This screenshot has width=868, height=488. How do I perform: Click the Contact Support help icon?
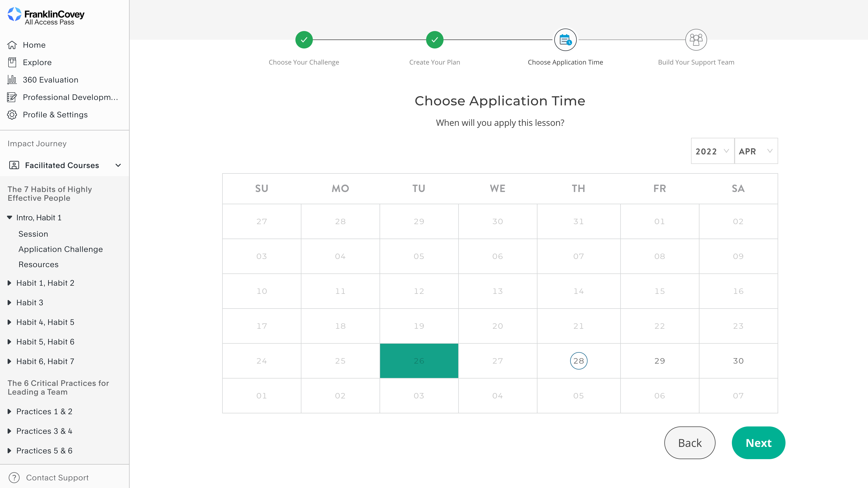tap(14, 478)
